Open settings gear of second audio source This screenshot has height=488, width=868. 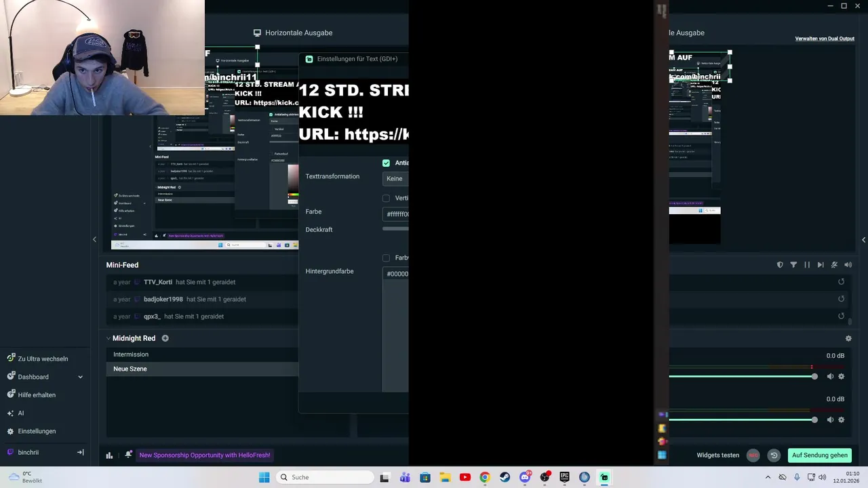coord(842,420)
